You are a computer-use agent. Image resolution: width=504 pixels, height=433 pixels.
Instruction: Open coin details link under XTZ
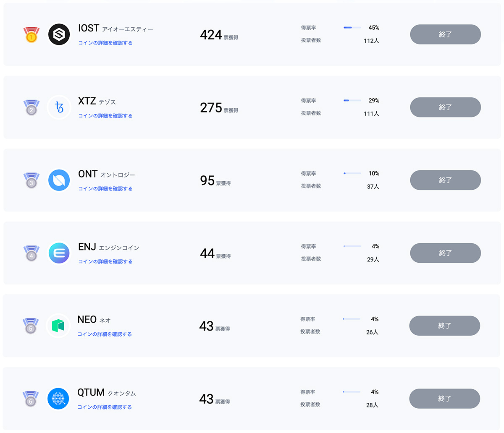[105, 116]
